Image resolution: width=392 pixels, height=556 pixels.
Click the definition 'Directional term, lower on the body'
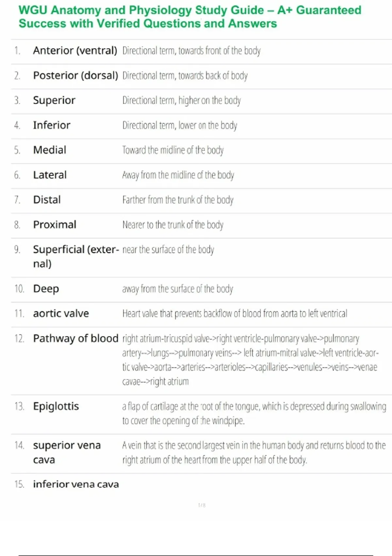click(180, 125)
